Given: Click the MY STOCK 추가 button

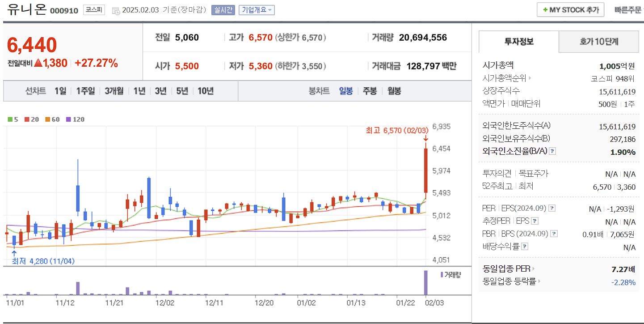Looking at the screenshot, I should click(570, 9).
